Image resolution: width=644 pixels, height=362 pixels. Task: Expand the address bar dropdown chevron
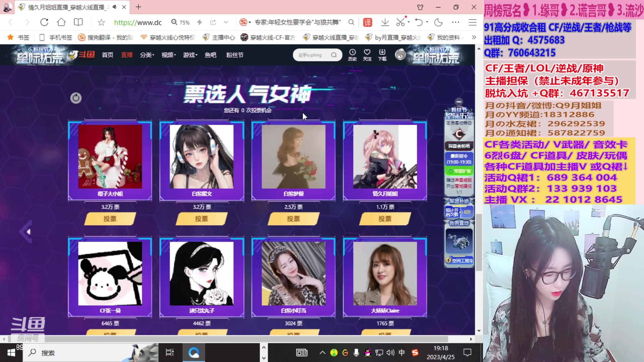226,22
